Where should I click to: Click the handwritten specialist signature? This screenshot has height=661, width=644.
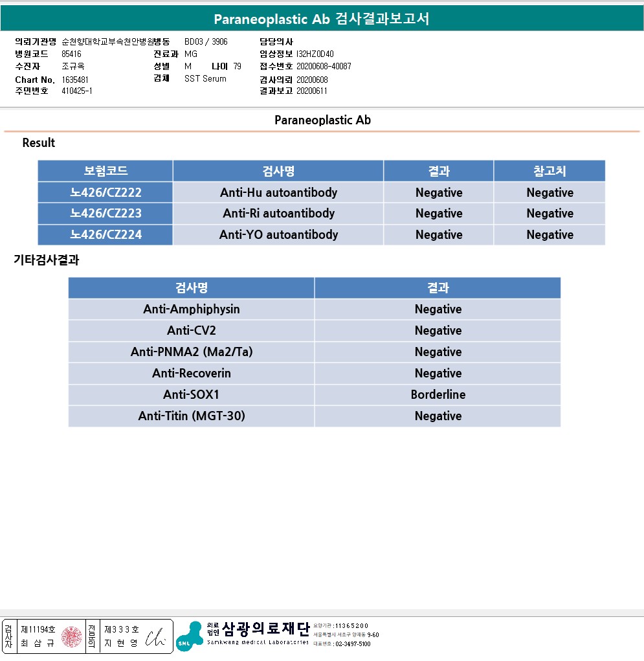pos(156,637)
